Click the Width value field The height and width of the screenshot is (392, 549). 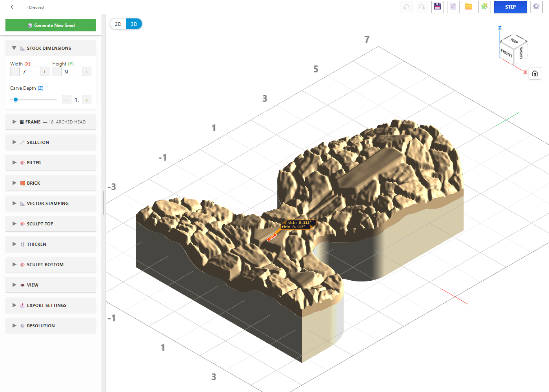point(30,72)
